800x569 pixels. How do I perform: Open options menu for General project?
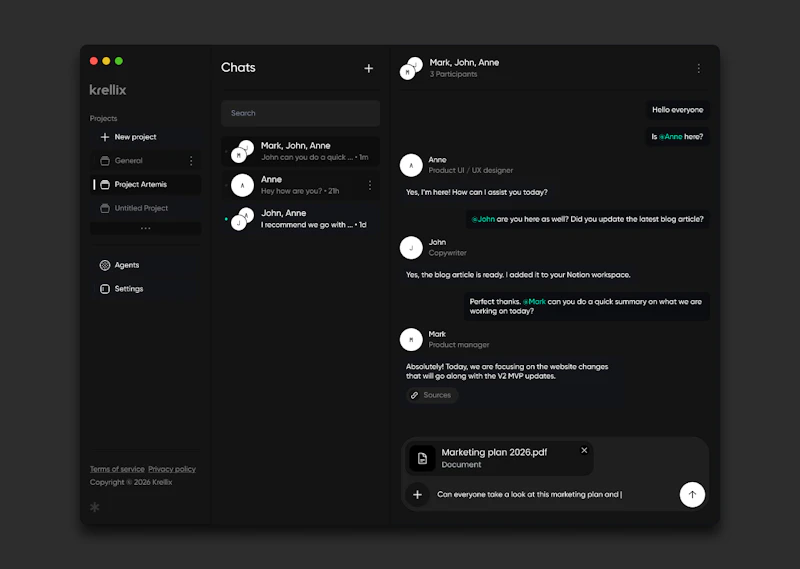191,161
